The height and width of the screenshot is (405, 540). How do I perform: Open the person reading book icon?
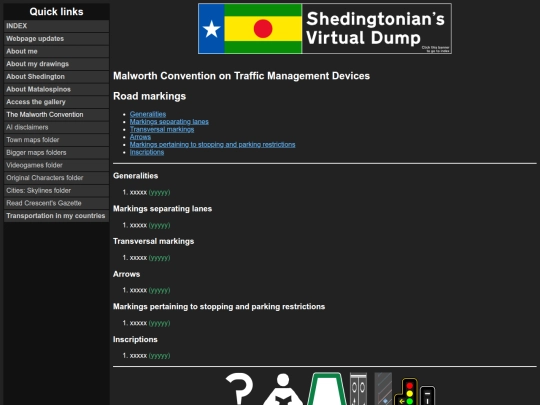tap(283, 389)
